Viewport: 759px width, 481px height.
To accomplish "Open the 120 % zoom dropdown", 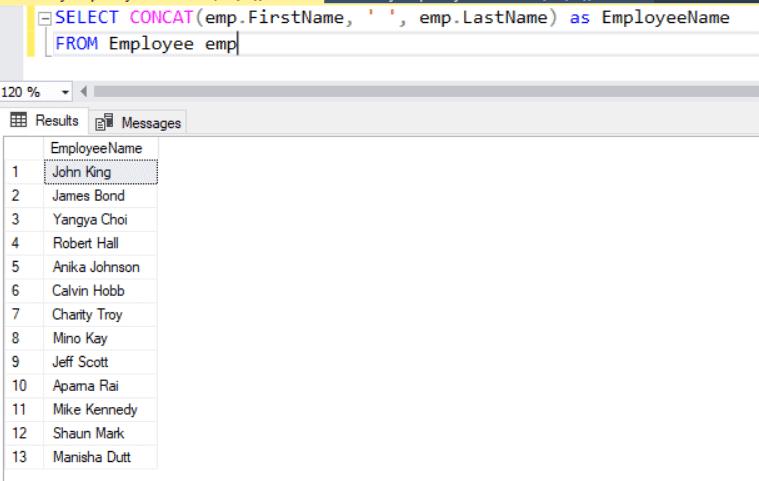I will (66, 92).
